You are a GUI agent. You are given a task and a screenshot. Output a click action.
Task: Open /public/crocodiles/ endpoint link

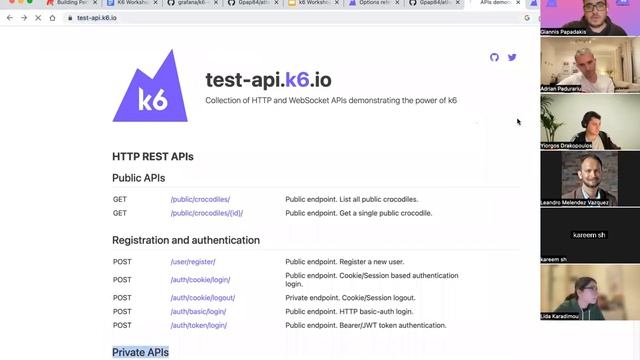click(200, 199)
